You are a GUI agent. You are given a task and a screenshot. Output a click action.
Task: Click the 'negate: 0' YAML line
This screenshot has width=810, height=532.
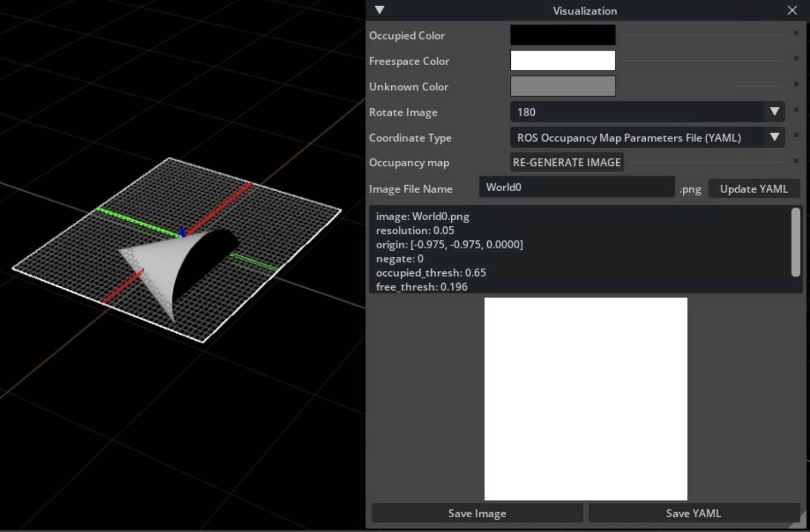click(x=399, y=258)
